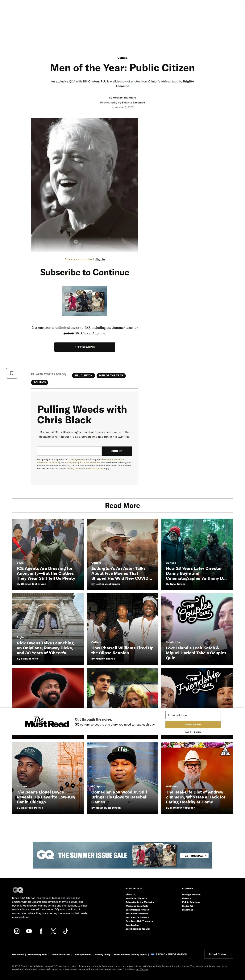Click the gold Sign Me Up button
The height and width of the screenshot is (980, 245).
(x=193, y=724)
